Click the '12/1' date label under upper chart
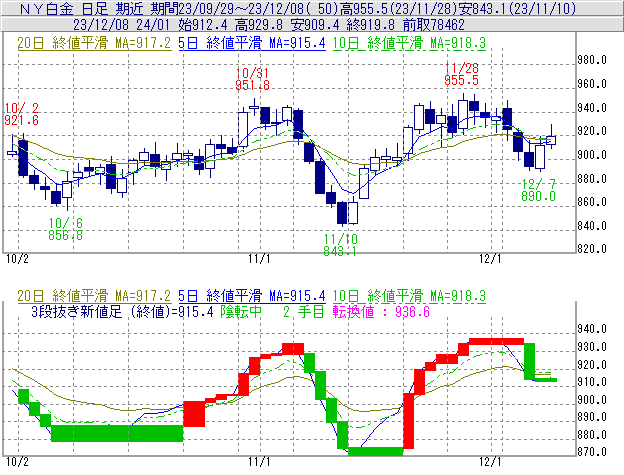The image size is (624, 475). click(490, 259)
